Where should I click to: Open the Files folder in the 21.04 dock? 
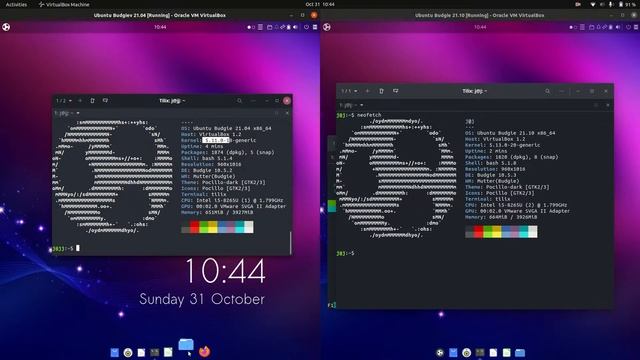tap(186, 345)
